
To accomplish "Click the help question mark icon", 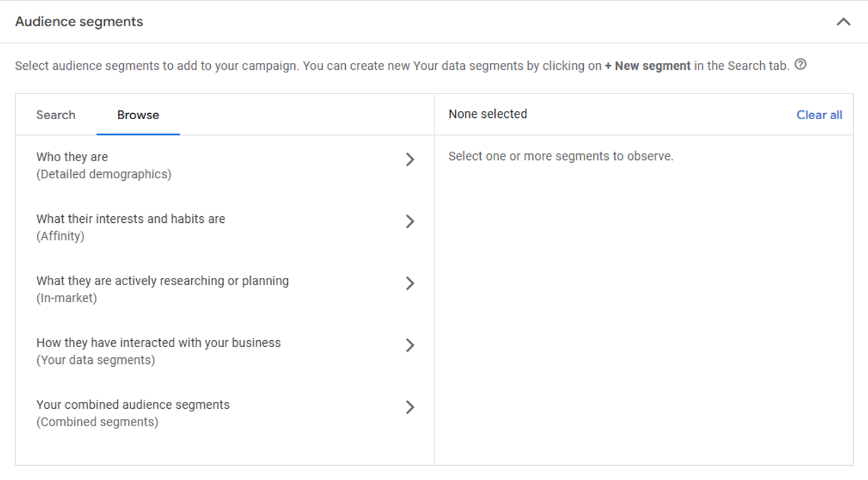I will (x=801, y=65).
